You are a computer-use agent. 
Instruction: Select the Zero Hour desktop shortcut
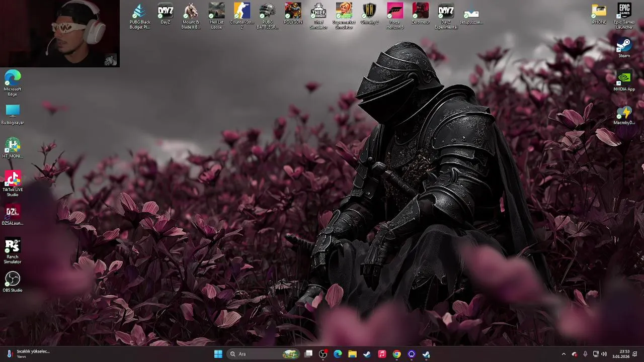coord(421,14)
